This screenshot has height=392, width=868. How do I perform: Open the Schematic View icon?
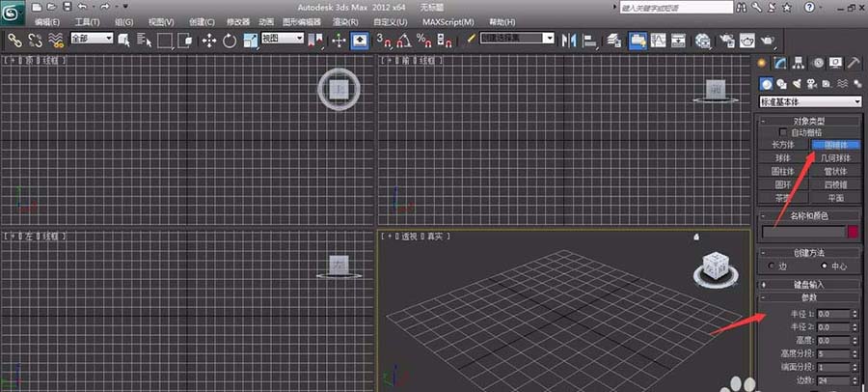click(679, 40)
